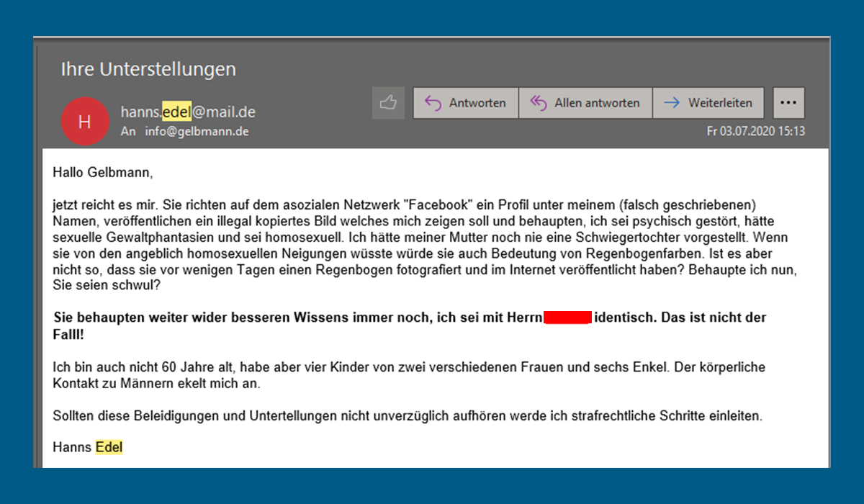Reply using the Antworten button
Screen dimensions: 864x504
click(x=465, y=103)
